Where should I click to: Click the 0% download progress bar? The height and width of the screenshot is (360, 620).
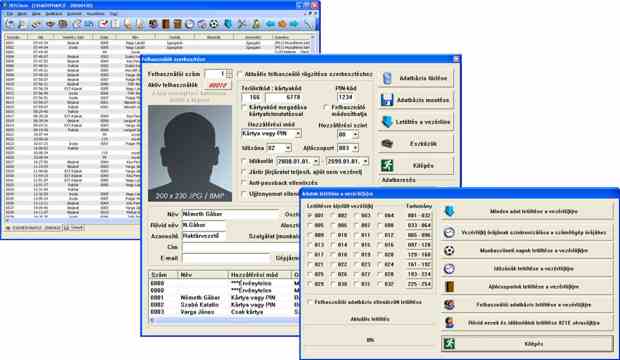click(x=369, y=340)
